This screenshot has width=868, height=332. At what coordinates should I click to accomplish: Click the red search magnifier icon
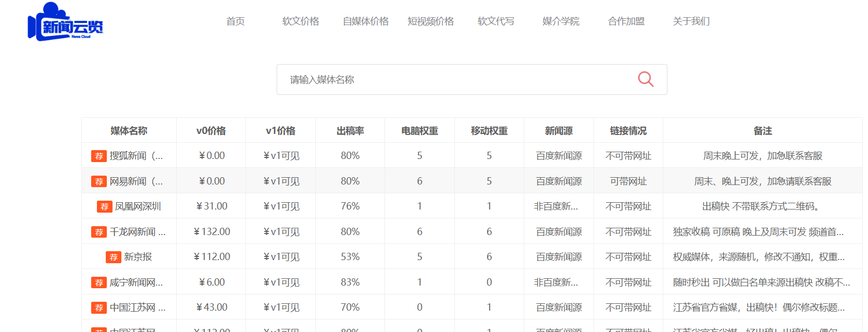[x=646, y=79]
